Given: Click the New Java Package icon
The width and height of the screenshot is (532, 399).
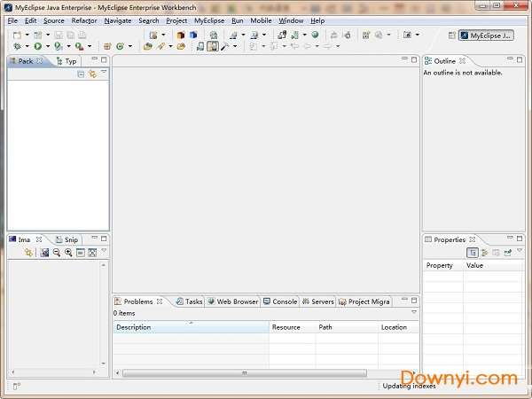Looking at the screenshot, I should 107,46.
